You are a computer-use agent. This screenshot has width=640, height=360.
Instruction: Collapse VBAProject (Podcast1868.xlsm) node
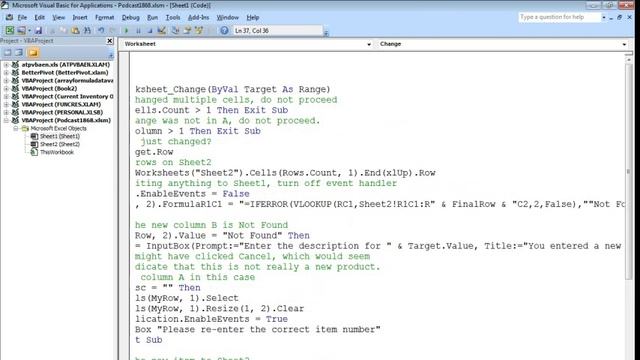pos(6,120)
